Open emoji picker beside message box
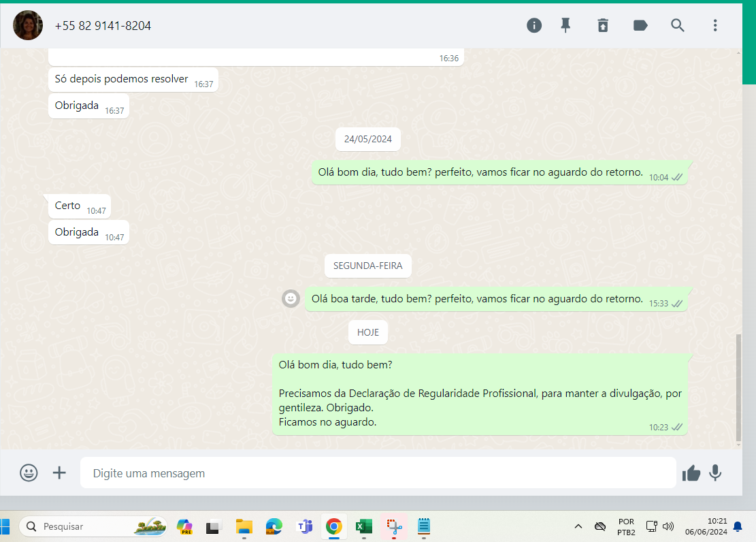This screenshot has height=542, width=756. tap(29, 473)
